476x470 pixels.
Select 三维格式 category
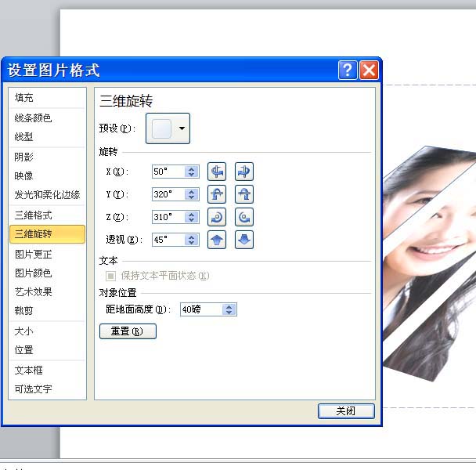tap(47, 215)
